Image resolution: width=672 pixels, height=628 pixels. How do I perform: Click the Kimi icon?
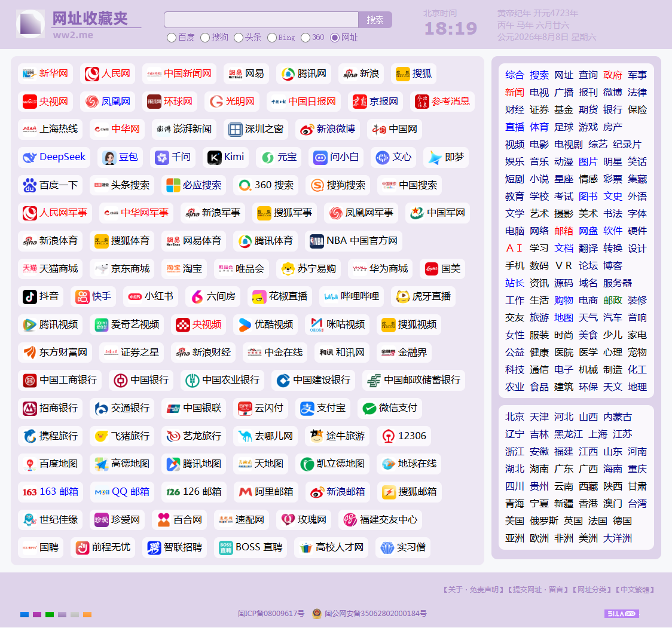point(214,158)
